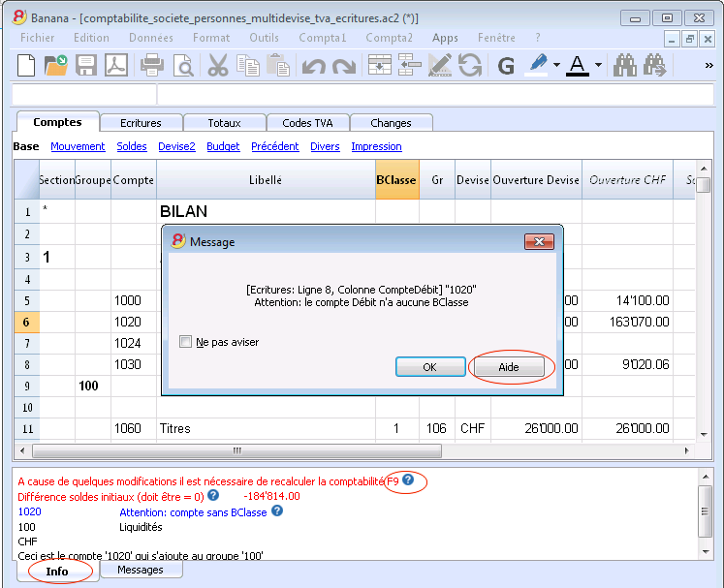Open the highlight color dropdown arrow

557,65
